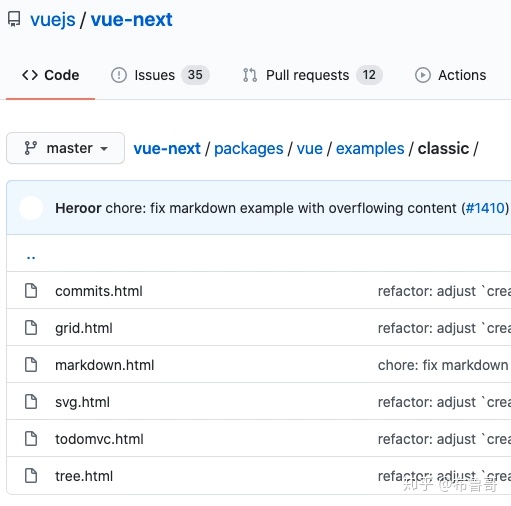511x506 pixels.
Task: Switch to the Issues tab
Action: tap(160, 75)
